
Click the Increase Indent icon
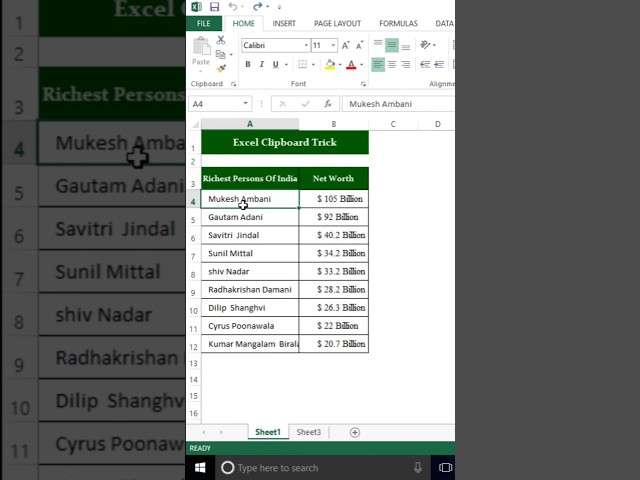(x=439, y=64)
